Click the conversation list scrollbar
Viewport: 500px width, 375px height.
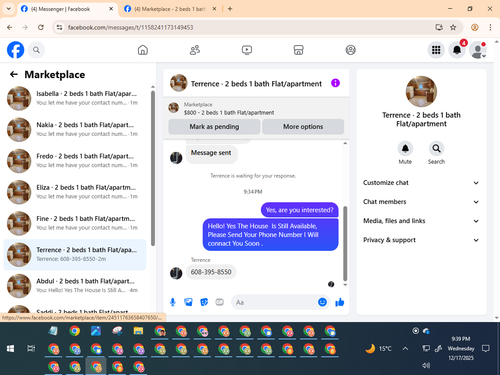click(x=153, y=168)
